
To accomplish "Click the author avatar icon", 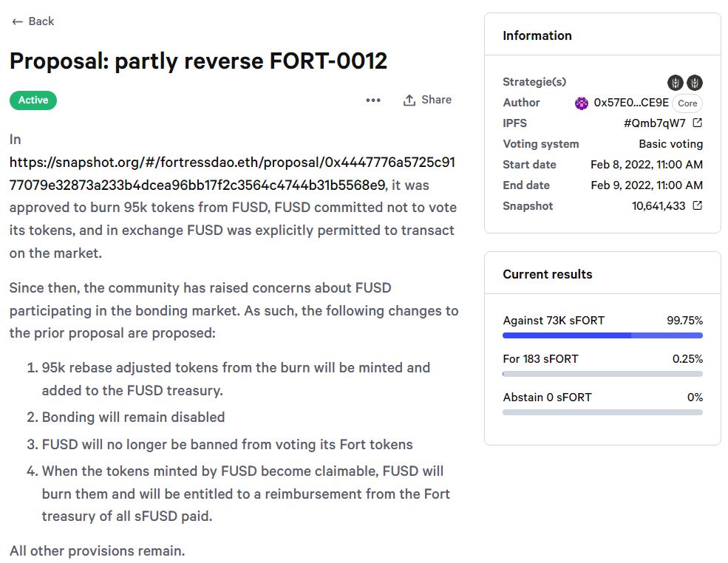I will point(581,103).
